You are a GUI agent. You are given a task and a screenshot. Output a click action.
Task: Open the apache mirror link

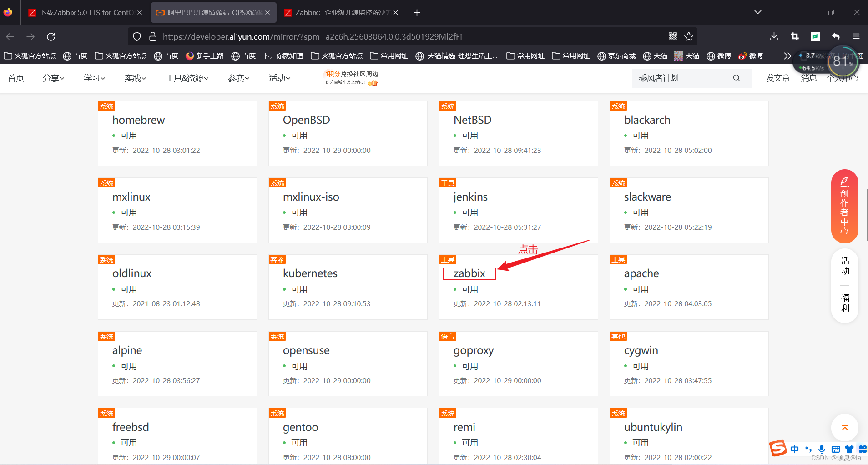pos(641,273)
